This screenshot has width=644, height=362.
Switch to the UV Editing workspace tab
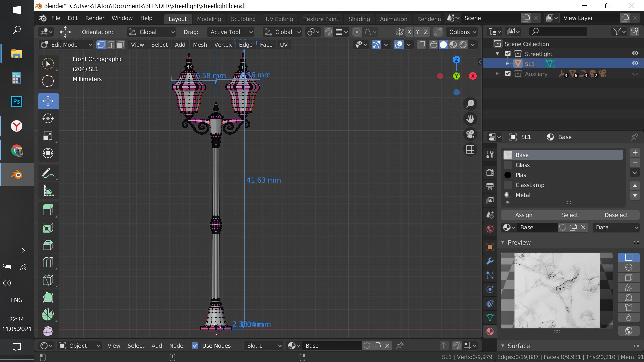[x=279, y=19]
